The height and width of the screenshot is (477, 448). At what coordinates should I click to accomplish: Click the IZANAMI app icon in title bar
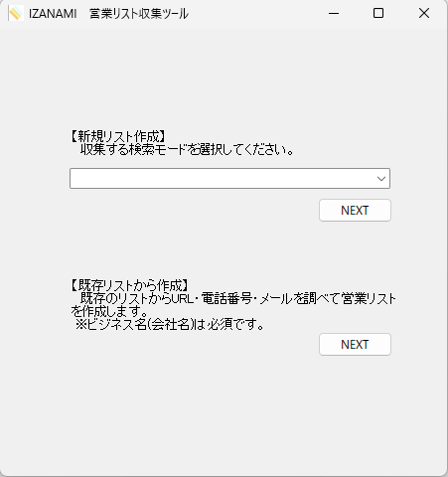coord(16,14)
